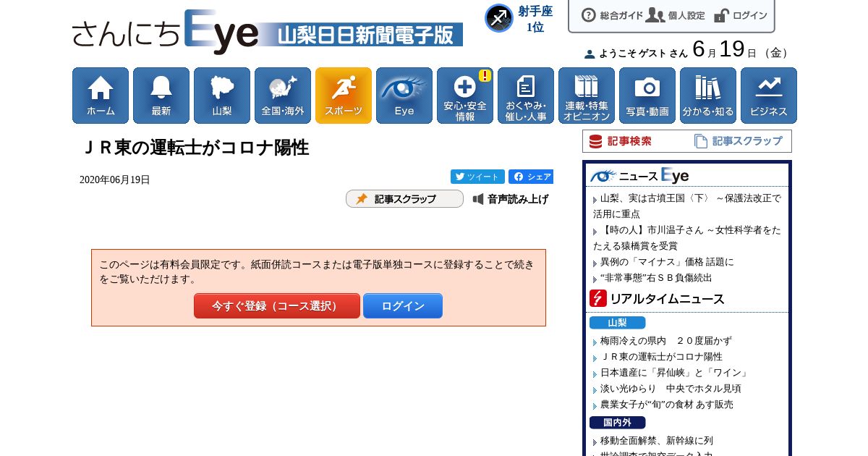Open 個人設定 user settings
This screenshot has height=456, width=868.
click(x=675, y=15)
